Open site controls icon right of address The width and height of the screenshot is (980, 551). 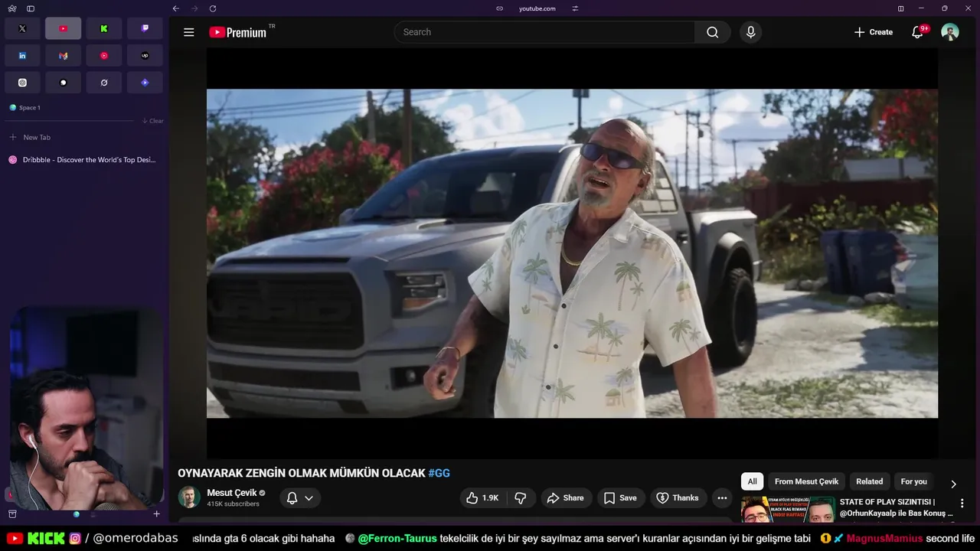click(x=575, y=8)
